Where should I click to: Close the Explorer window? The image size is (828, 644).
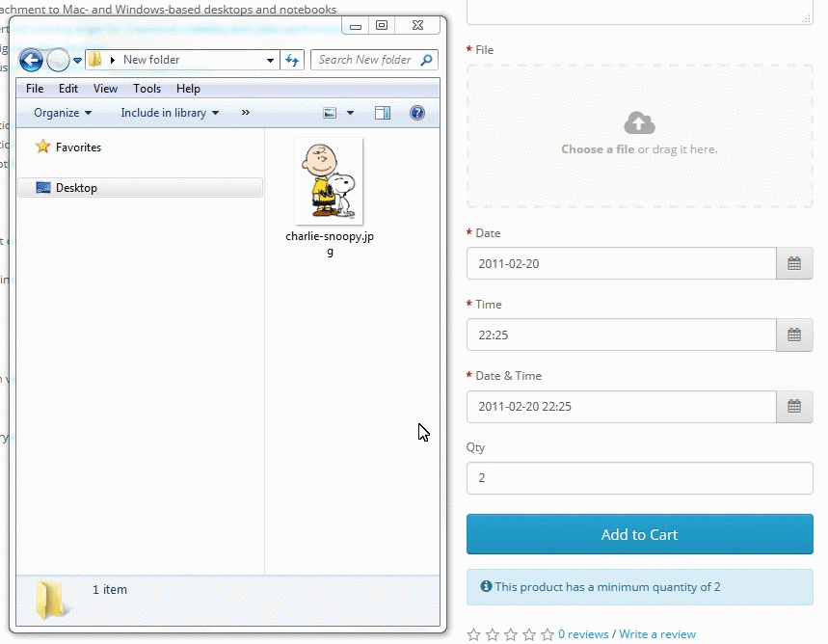417,25
